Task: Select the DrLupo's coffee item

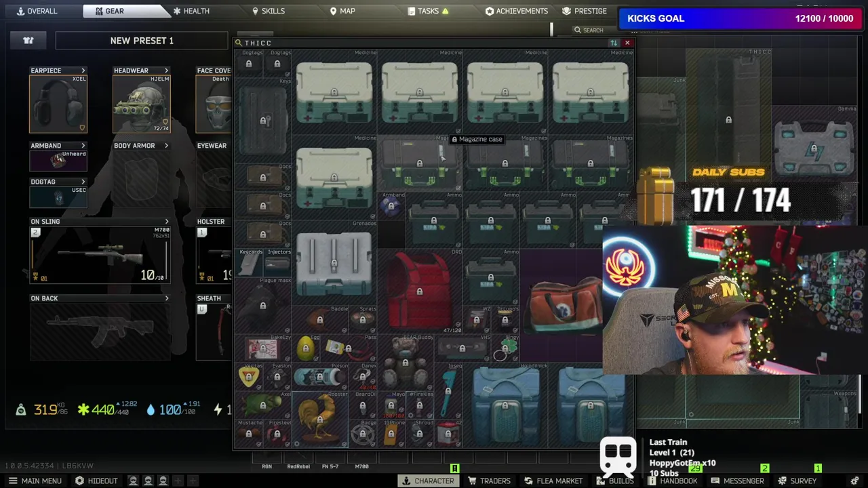Action: pos(505,320)
